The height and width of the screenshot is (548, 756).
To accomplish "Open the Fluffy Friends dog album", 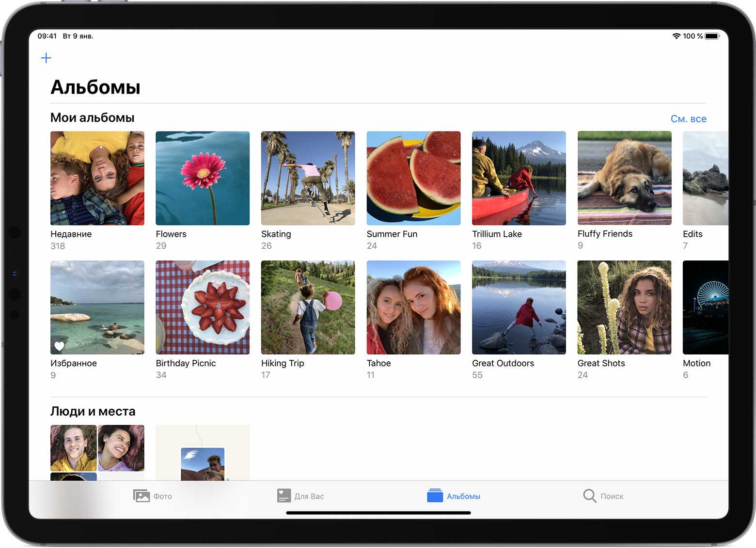I will 624,178.
